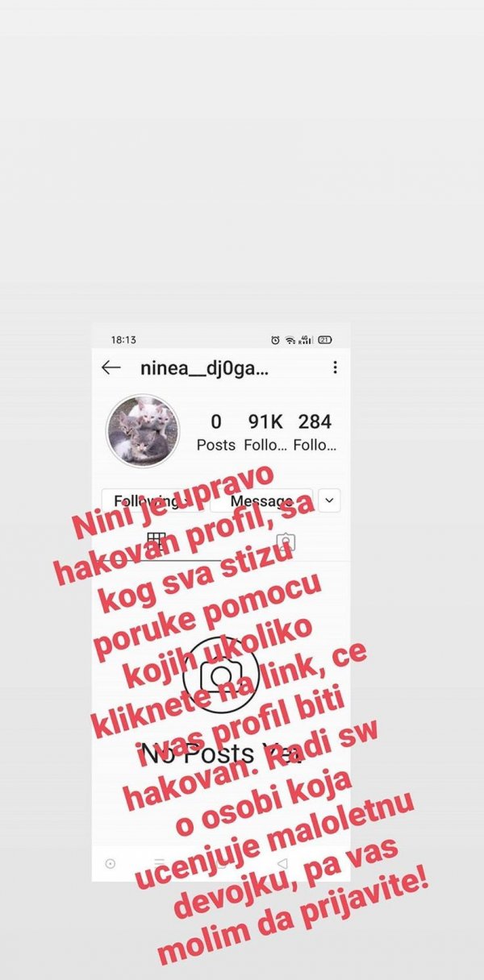Tap the back arrow beside the username

coord(111,367)
